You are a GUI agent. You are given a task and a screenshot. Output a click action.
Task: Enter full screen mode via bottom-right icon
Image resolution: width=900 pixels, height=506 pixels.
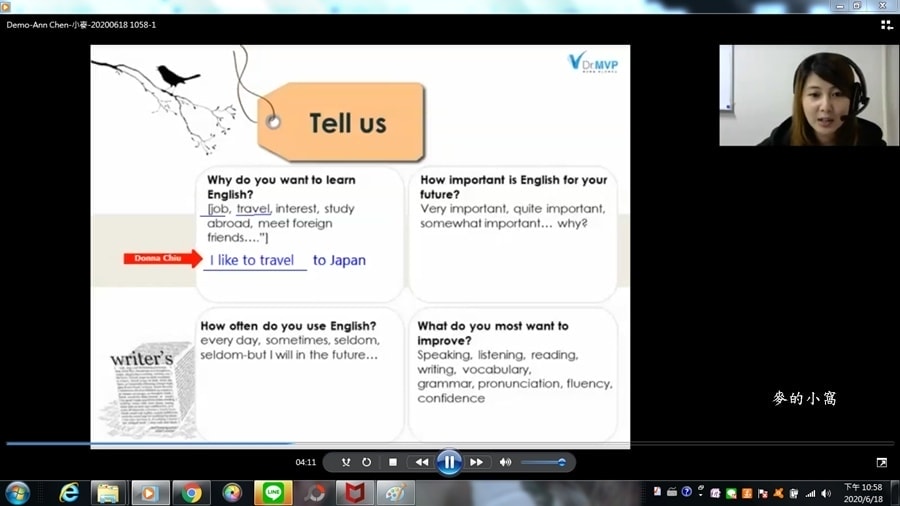point(881,463)
